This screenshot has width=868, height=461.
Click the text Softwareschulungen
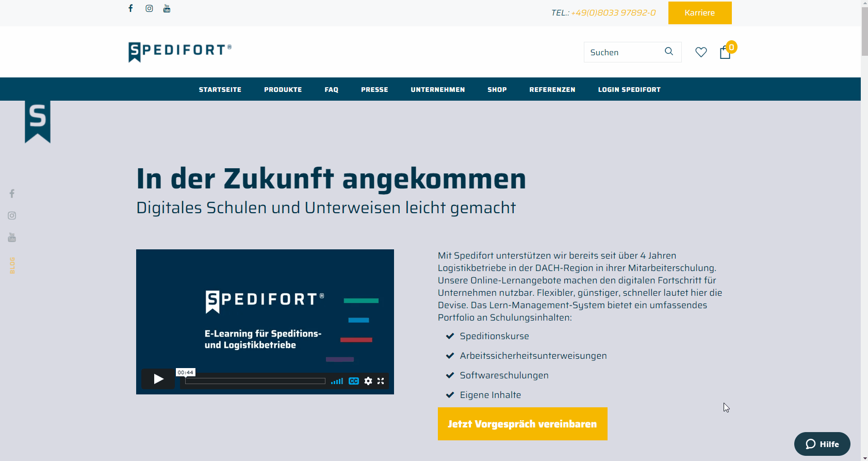pyautogui.click(x=504, y=375)
